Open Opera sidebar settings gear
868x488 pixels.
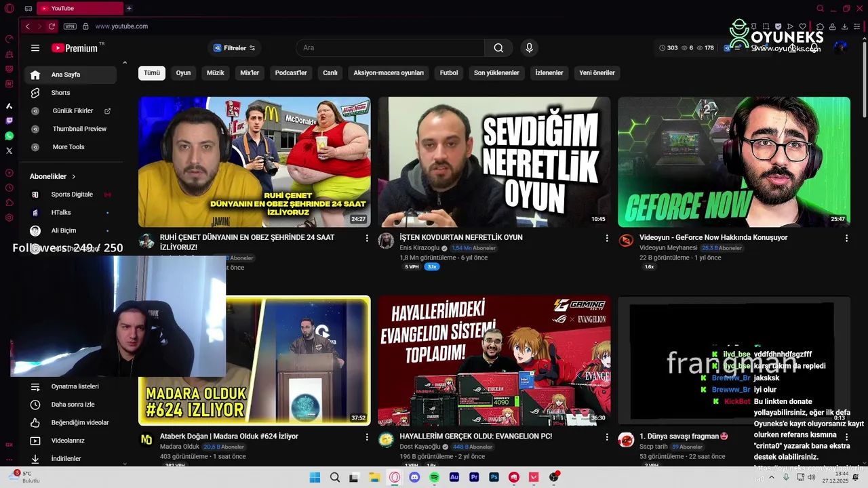tap(9, 218)
